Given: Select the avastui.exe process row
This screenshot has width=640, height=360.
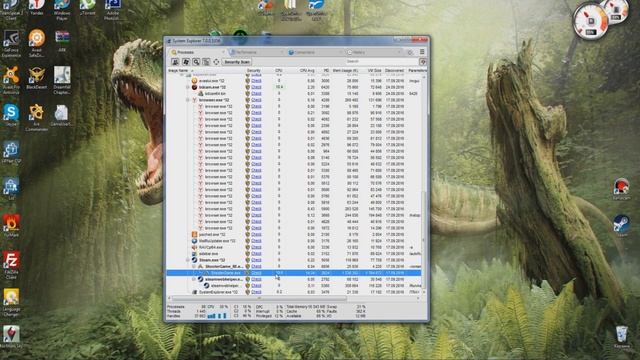Looking at the screenshot, I should (294, 81).
